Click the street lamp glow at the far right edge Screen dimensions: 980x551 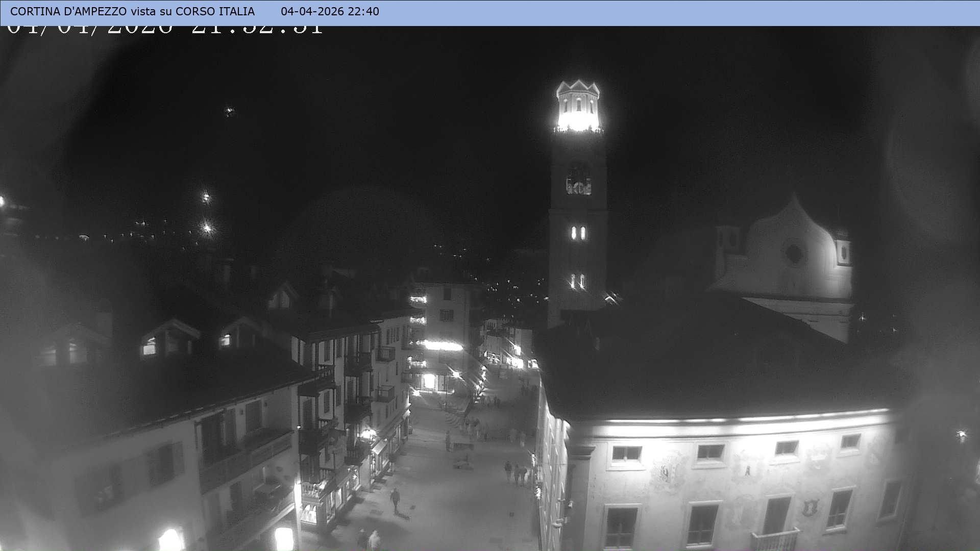(961, 435)
